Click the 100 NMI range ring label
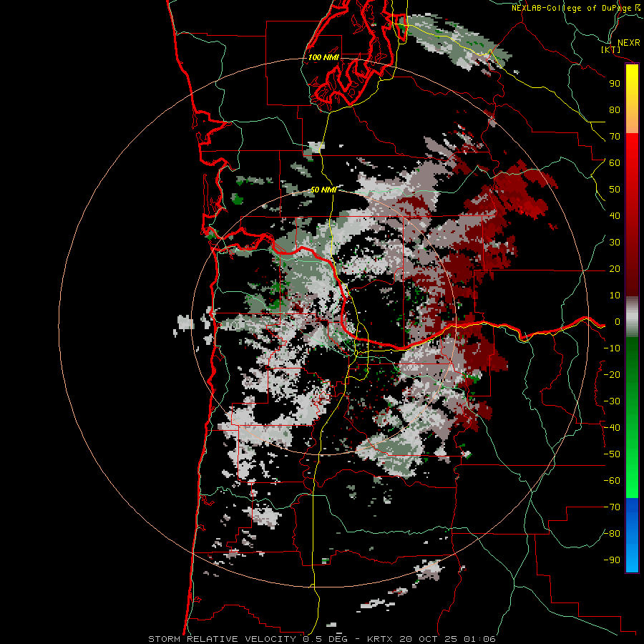The height and width of the screenshot is (644, 644). pos(323,57)
